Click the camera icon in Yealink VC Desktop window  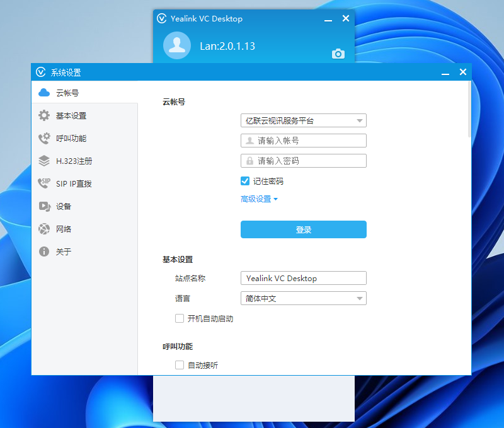pyautogui.click(x=338, y=54)
